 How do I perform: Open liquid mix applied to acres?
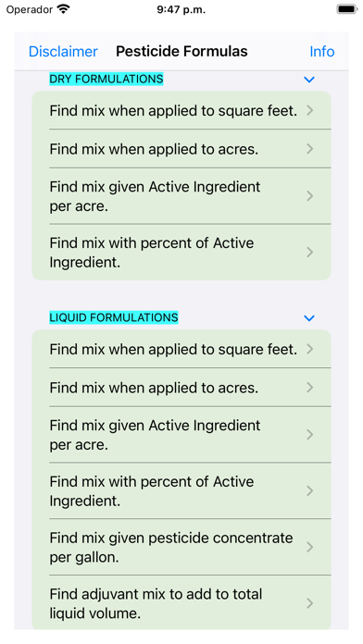(181, 388)
